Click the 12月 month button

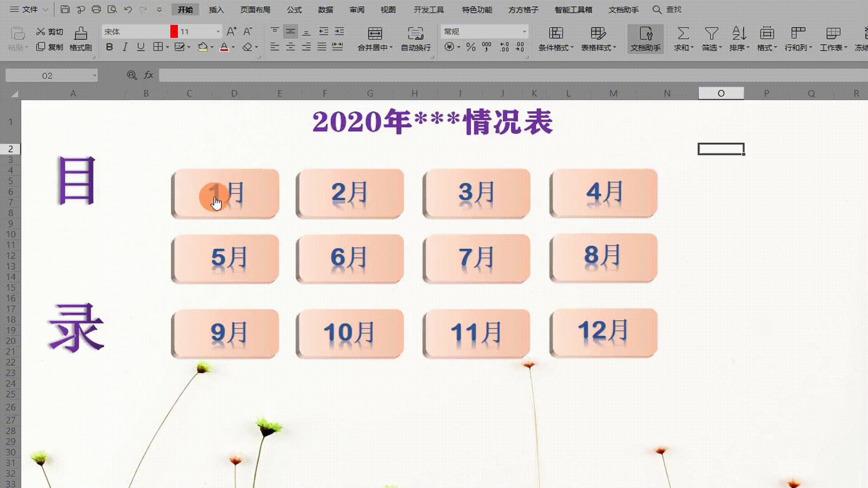[x=603, y=333]
